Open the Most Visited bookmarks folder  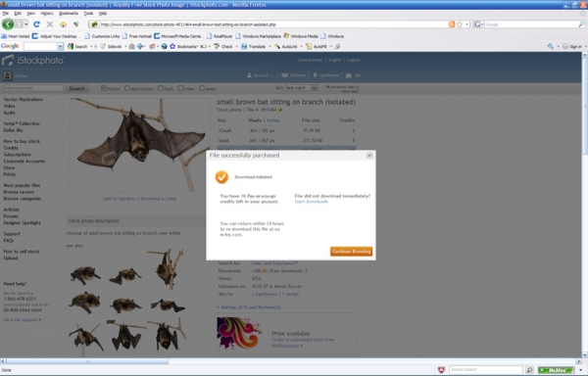click(16, 36)
